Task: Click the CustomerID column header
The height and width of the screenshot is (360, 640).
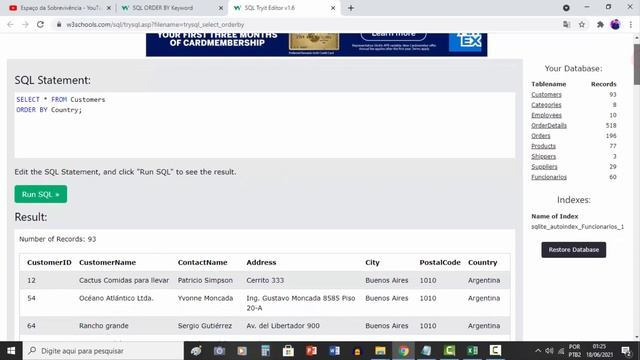Action: (49, 262)
